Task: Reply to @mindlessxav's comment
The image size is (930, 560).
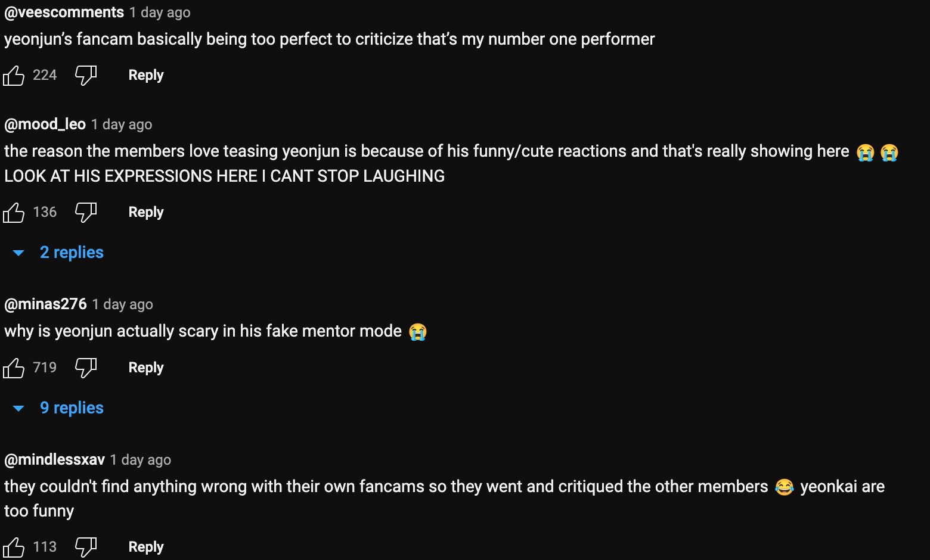Action: [145, 546]
